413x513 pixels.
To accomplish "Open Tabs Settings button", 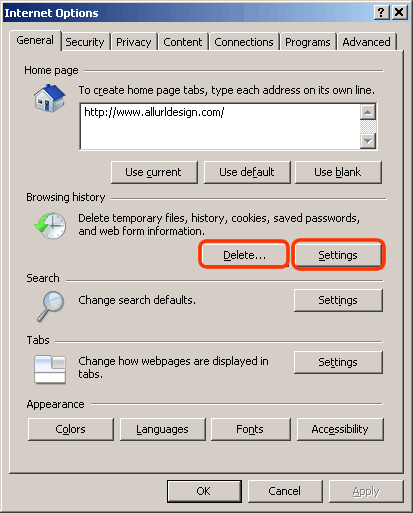I will (338, 362).
